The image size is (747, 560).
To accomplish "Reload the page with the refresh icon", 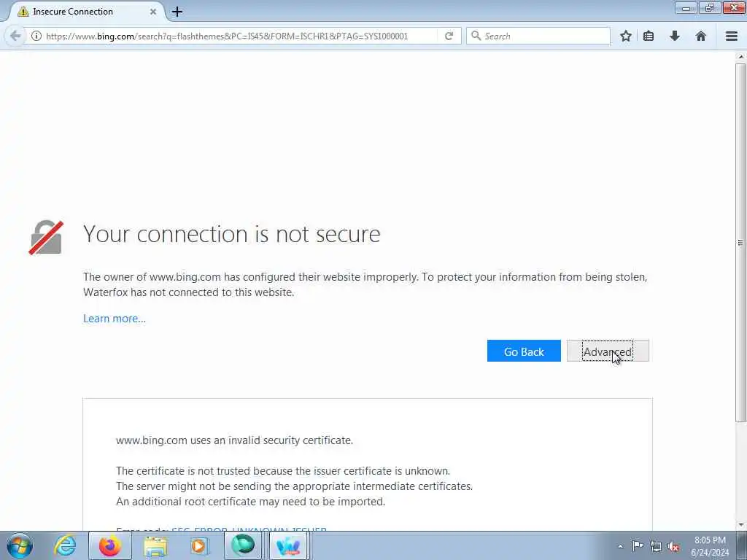I will click(x=449, y=36).
